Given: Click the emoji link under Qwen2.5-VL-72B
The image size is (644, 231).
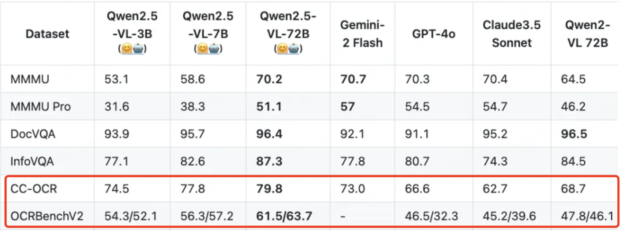Looking at the screenshot, I should point(288,48).
